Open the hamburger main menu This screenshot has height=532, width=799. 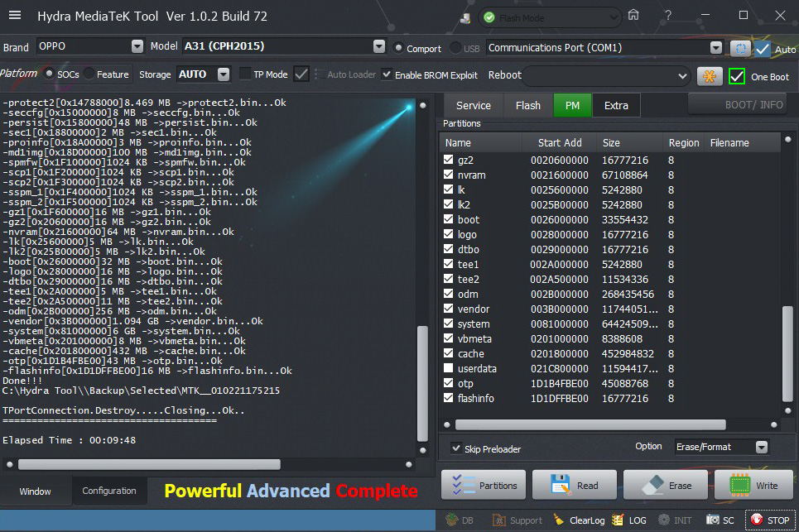[15, 15]
